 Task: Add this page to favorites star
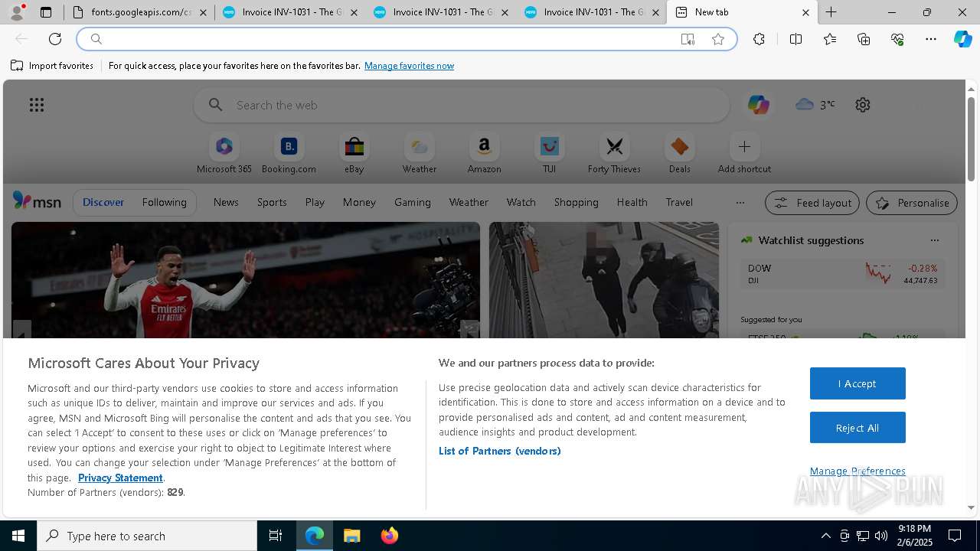point(718,39)
